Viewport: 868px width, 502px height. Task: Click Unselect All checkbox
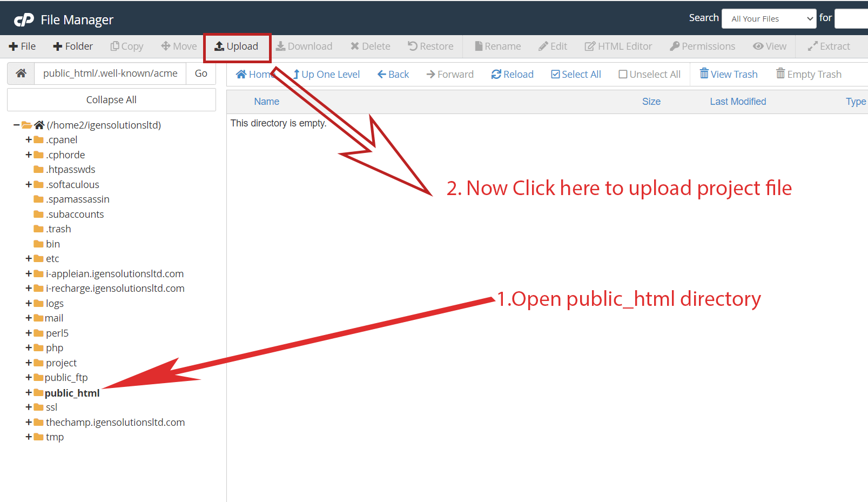point(649,75)
